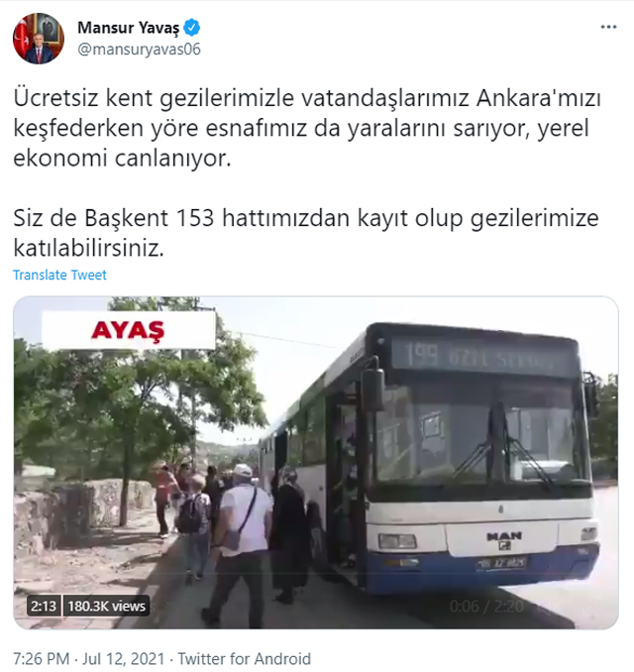Viewport: 634px width, 672px height.
Task: Click the blue verified badge icon
Action: (x=191, y=28)
